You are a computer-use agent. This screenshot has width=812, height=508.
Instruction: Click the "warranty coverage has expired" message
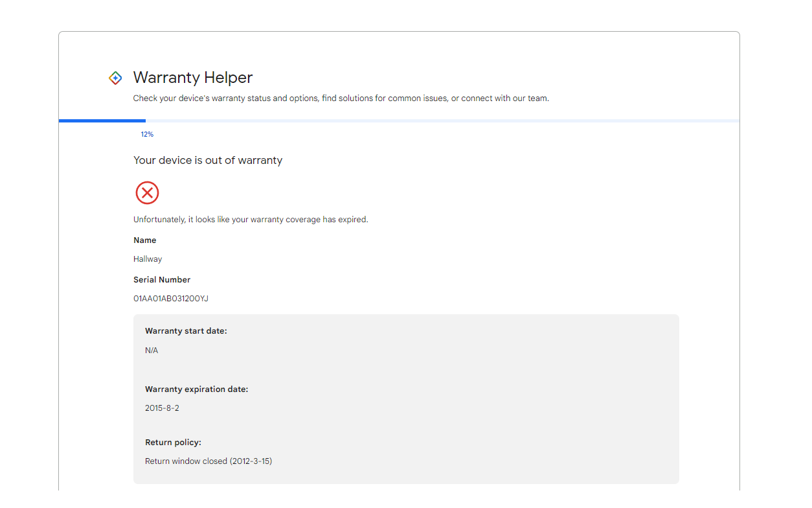251,220
